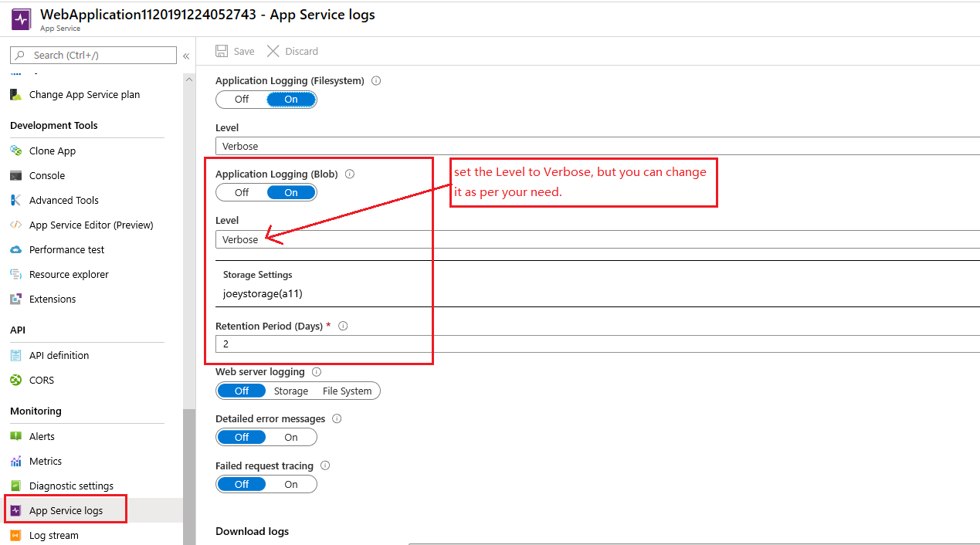Click the sidebar scrollbar thumb
The height and width of the screenshot is (545, 980).
coord(189,476)
